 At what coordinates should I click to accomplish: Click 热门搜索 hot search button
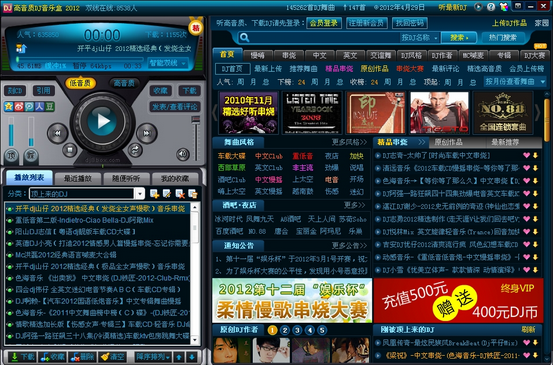(x=503, y=37)
